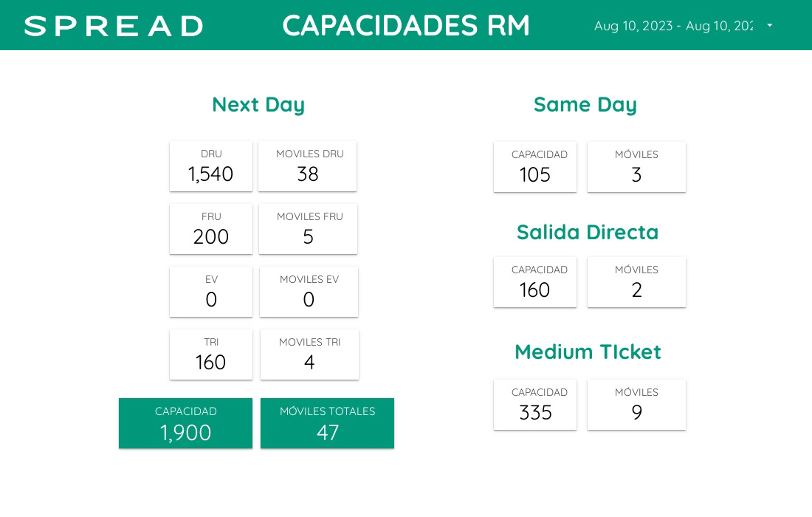
Task: Click the MOVILES FRU 5 card
Action: [x=308, y=229]
